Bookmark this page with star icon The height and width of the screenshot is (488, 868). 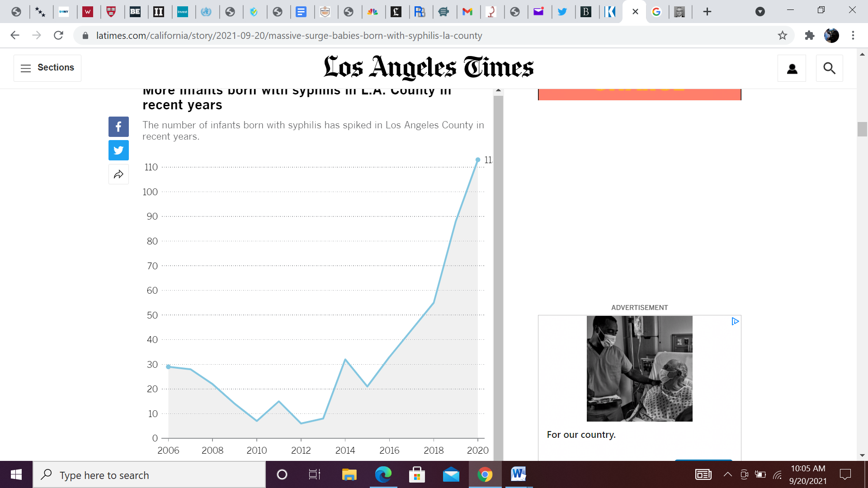783,35
